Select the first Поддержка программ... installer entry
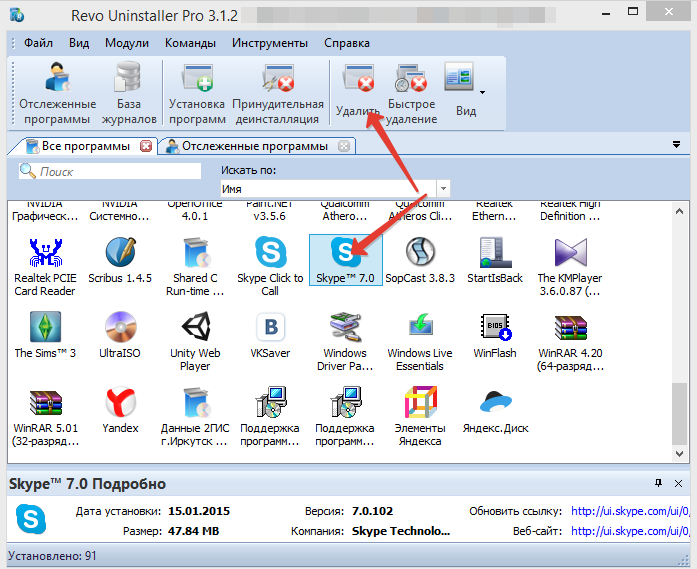697x569 pixels. pyautogui.click(x=270, y=417)
